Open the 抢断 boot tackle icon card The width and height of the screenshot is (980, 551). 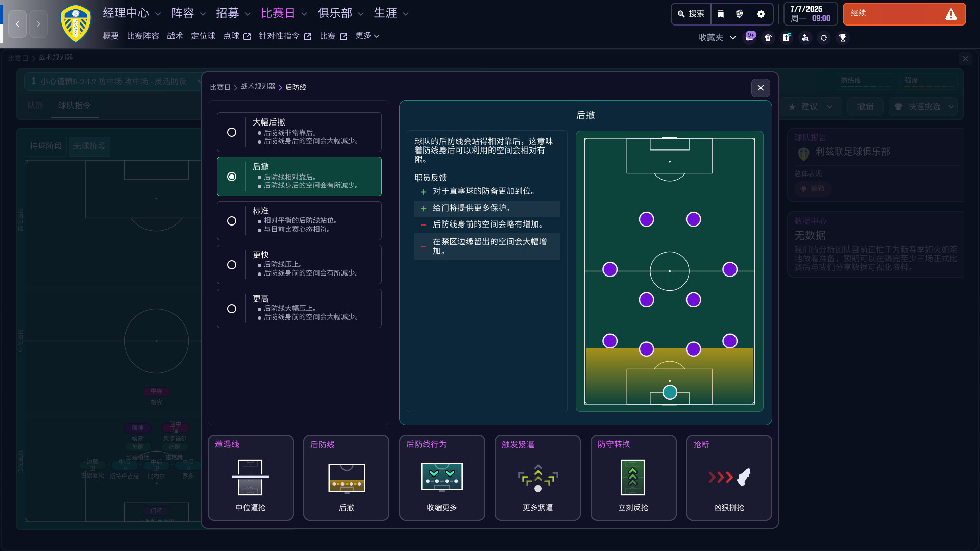[x=729, y=478]
